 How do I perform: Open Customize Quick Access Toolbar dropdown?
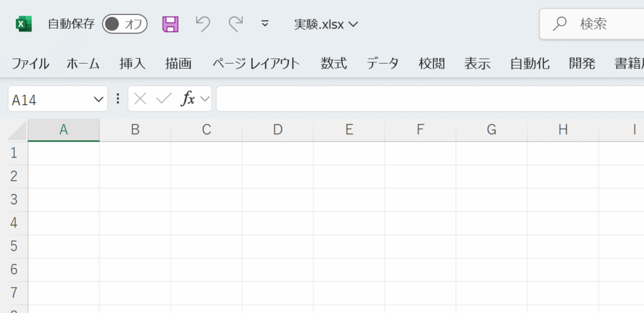pos(265,24)
